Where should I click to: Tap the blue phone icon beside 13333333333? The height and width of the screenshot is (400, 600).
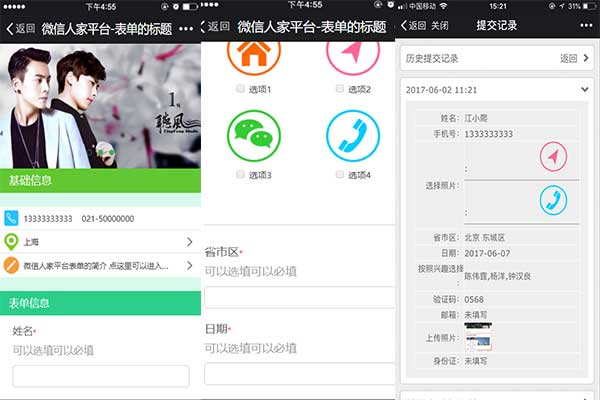pos(11,219)
